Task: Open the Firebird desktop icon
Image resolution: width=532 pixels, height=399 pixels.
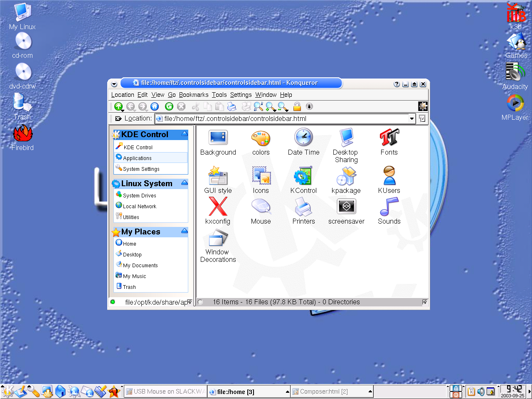Action: pos(22,138)
